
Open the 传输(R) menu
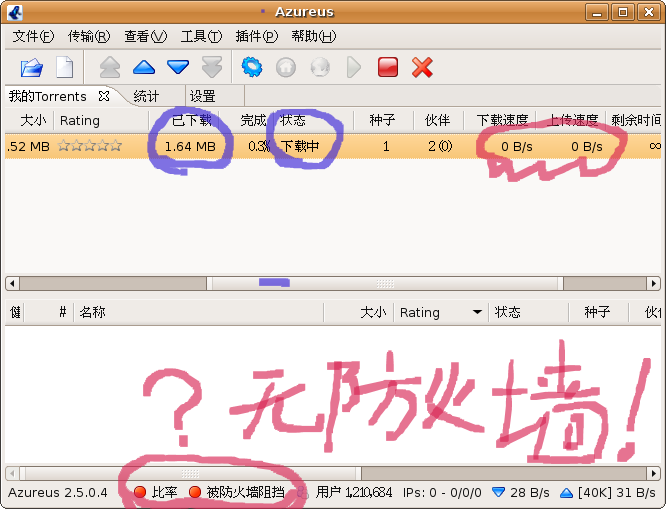coord(89,36)
